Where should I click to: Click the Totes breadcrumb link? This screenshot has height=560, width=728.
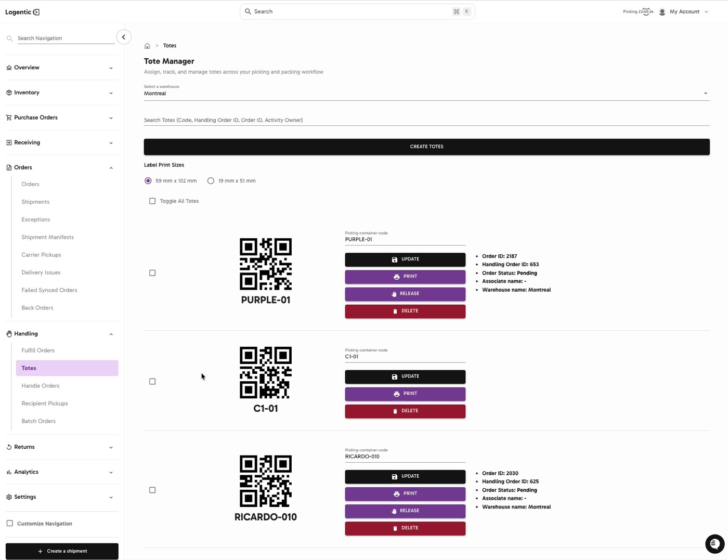[170, 46]
